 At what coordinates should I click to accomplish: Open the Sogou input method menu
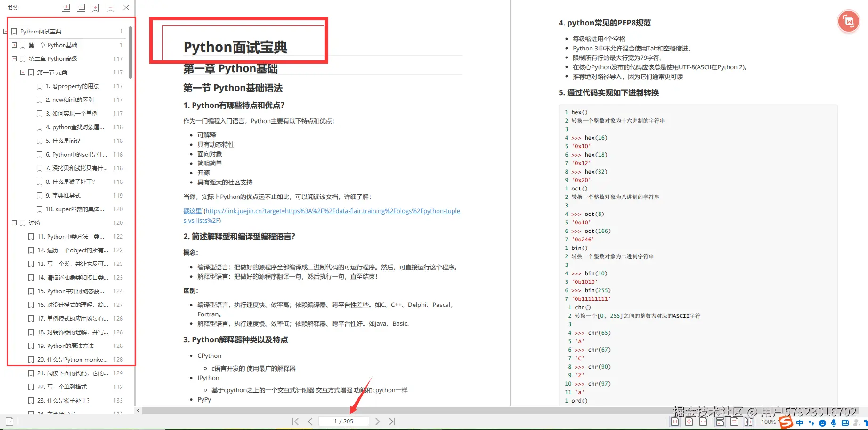[785, 422]
